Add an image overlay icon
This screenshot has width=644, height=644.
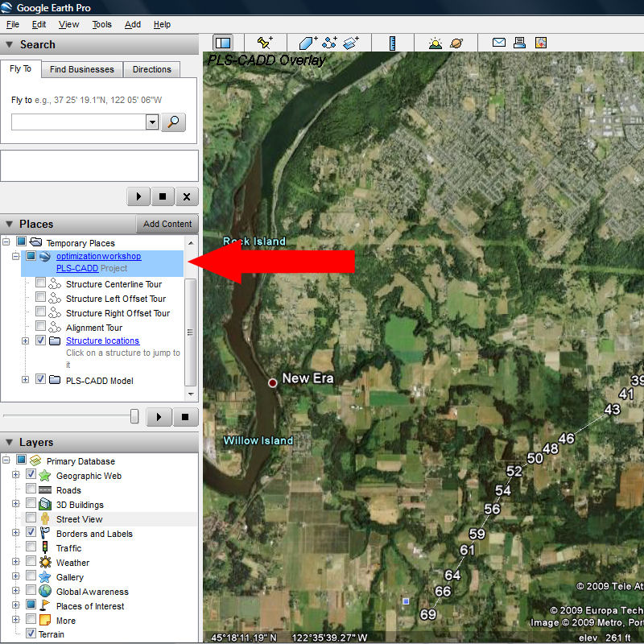[351, 43]
